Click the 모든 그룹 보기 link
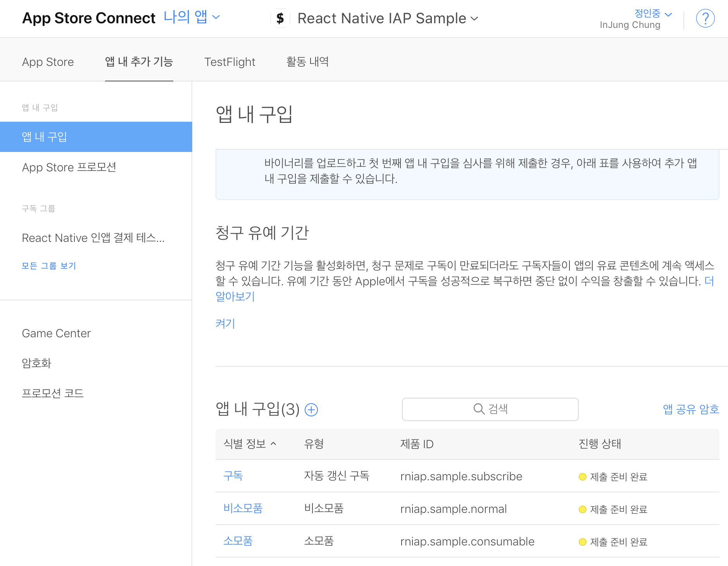 click(49, 266)
